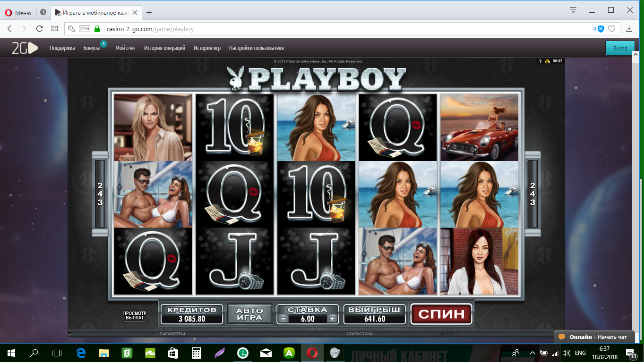Click the right 243 ways indicator

point(532,194)
